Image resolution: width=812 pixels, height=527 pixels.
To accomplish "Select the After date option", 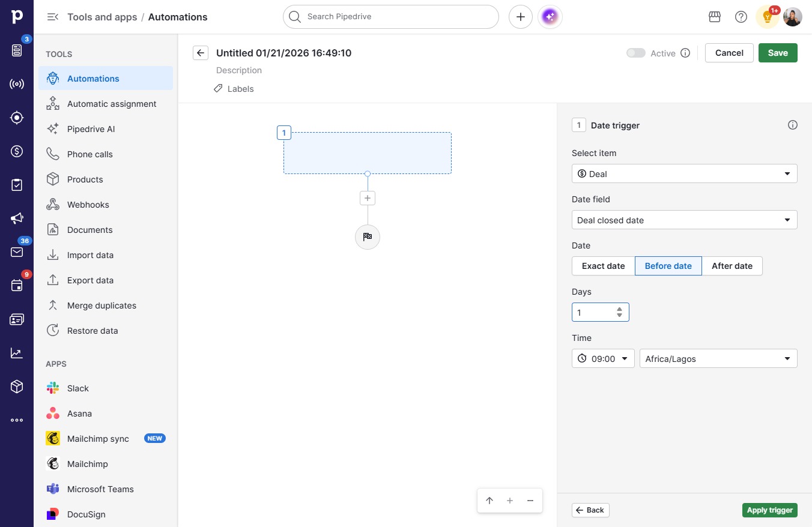I will (x=732, y=266).
